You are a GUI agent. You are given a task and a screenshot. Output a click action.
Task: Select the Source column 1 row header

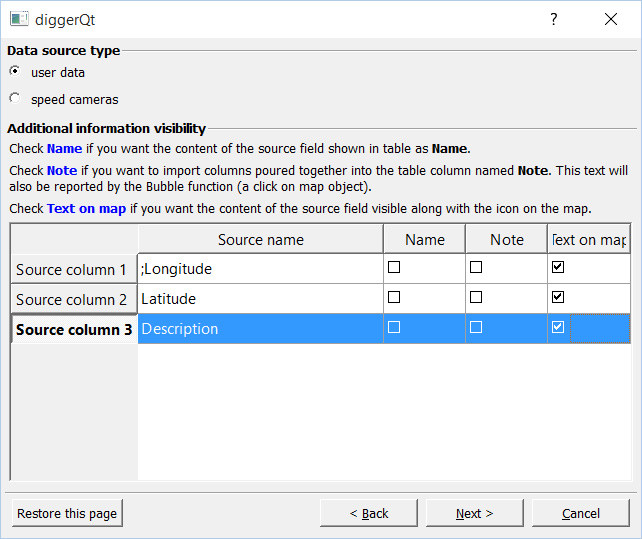pyautogui.click(x=74, y=269)
